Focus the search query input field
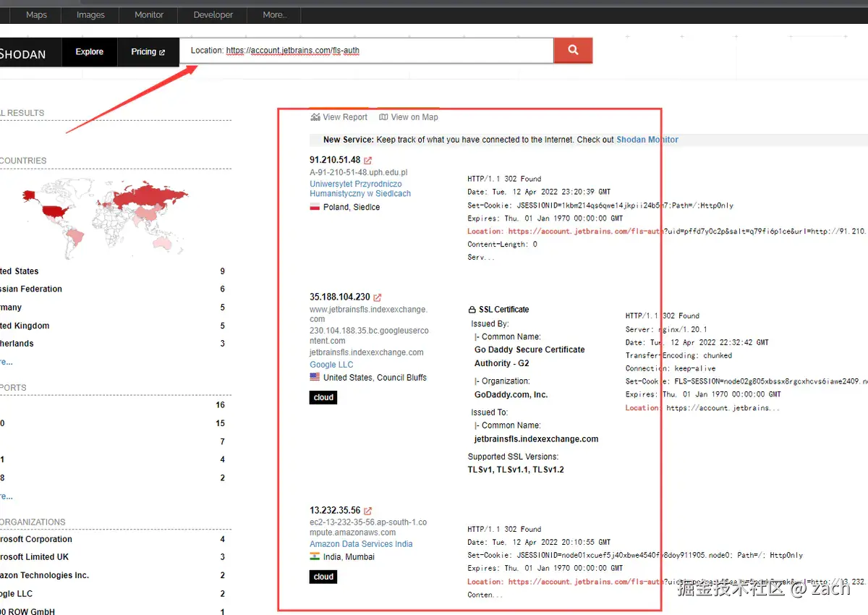 (367, 51)
